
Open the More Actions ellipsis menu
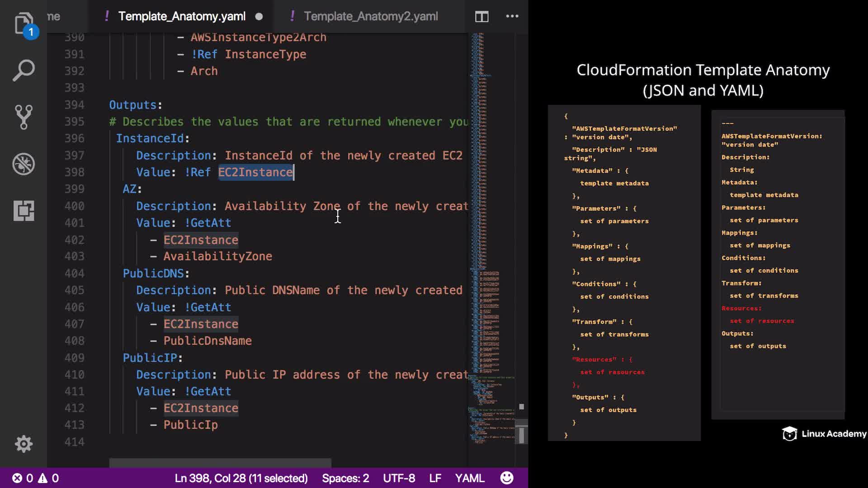512,16
